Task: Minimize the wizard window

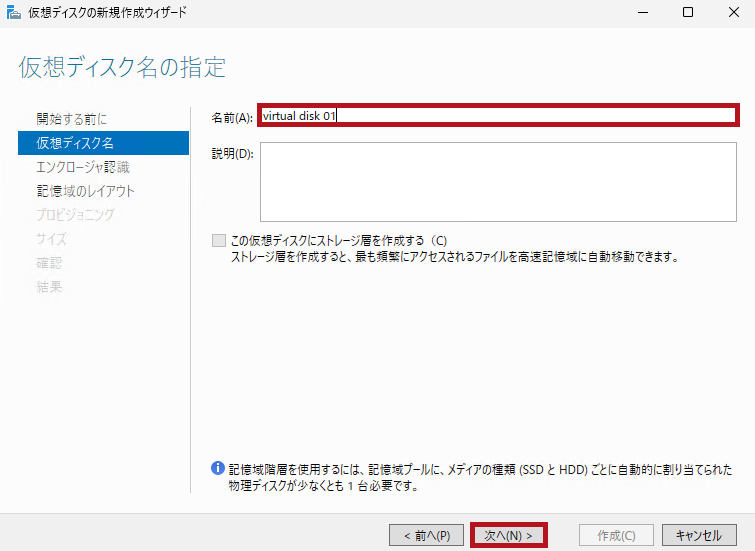Action: pyautogui.click(x=641, y=13)
